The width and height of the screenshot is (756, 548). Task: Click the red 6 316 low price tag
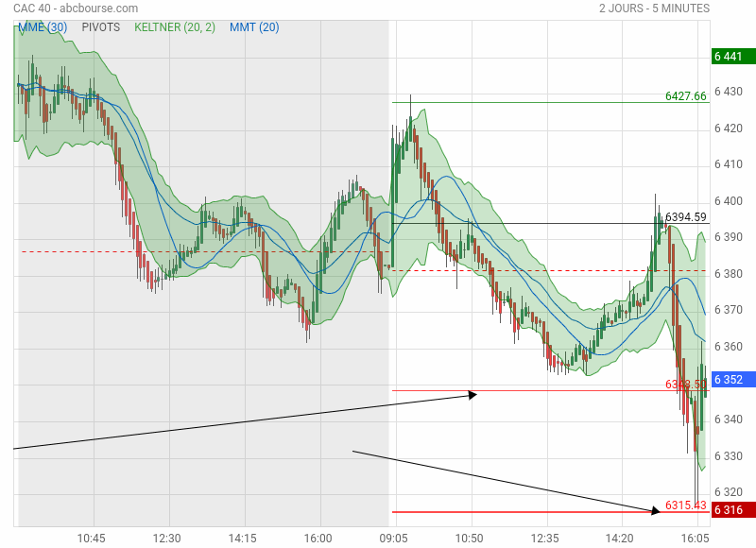point(733,509)
